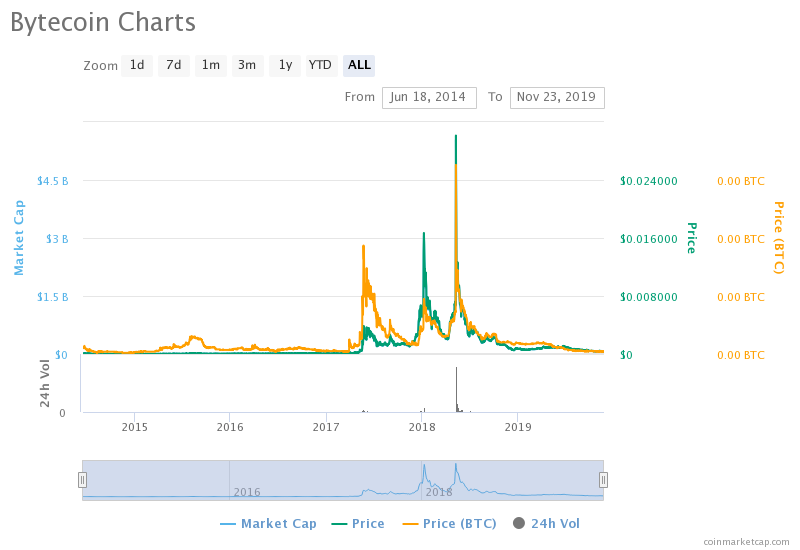Click the 2018 x-axis label
Image resolution: width=800 pixels, height=550 pixels.
[422, 427]
